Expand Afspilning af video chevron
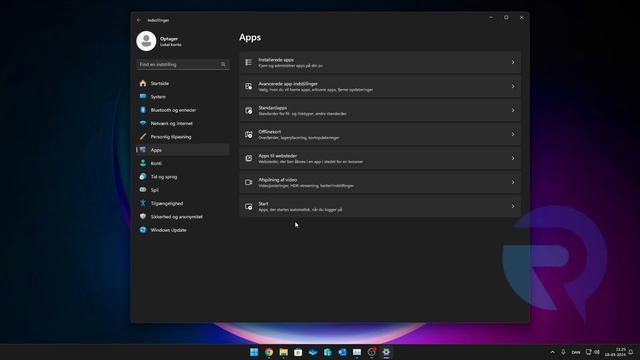640x360 pixels. point(513,182)
